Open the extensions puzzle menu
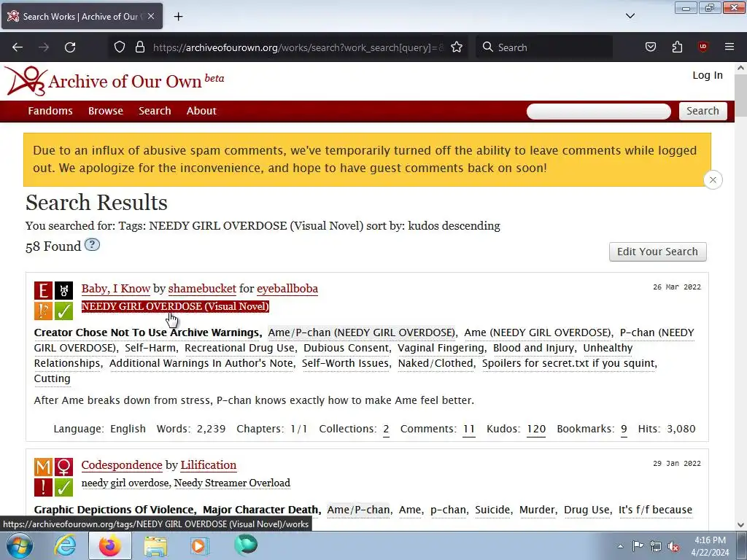Viewport: 747px width, 560px height. point(677,47)
